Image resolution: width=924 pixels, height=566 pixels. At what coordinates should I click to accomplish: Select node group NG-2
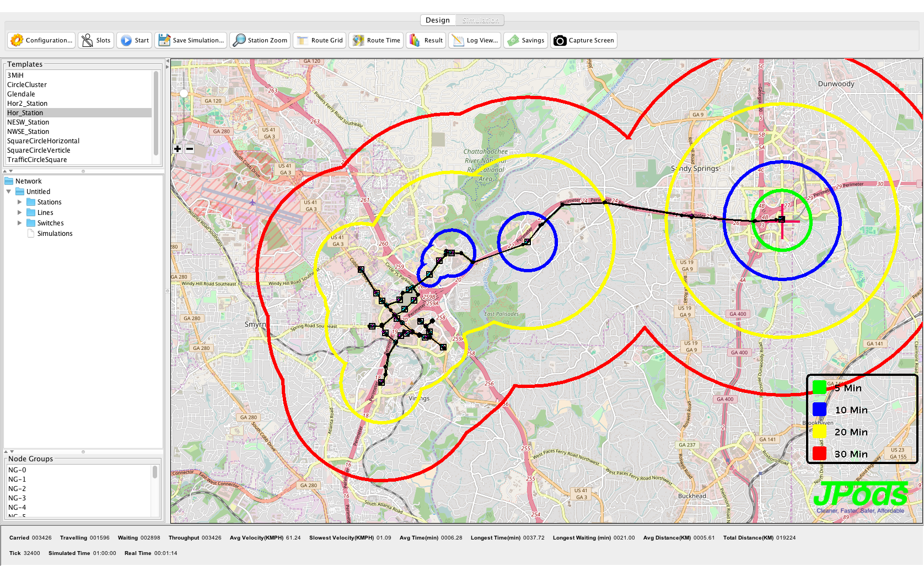pos(17,489)
